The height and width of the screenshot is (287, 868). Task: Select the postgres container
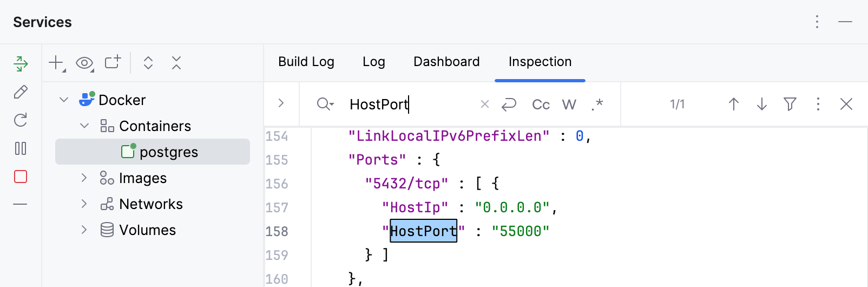(x=168, y=152)
